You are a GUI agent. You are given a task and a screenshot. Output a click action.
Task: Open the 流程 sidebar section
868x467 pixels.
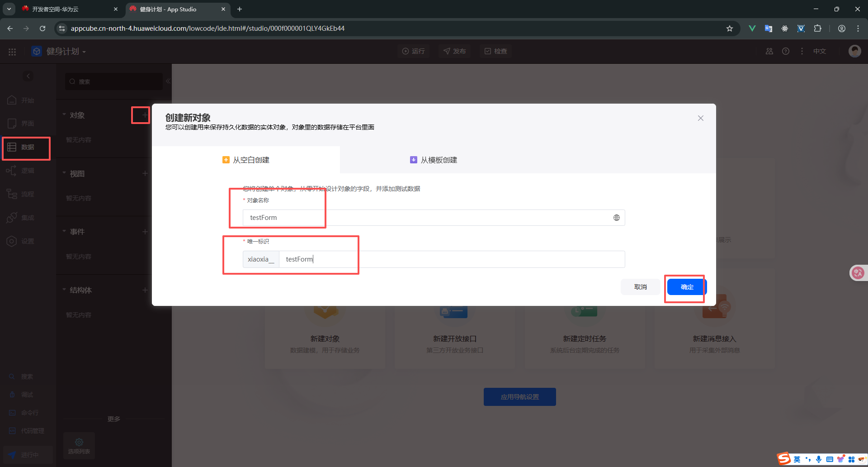point(27,194)
